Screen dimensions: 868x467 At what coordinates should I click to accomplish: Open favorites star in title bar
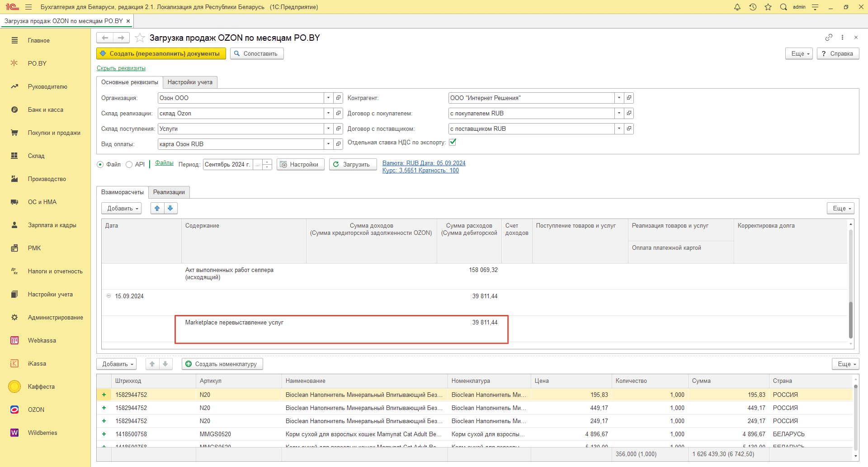coord(768,7)
